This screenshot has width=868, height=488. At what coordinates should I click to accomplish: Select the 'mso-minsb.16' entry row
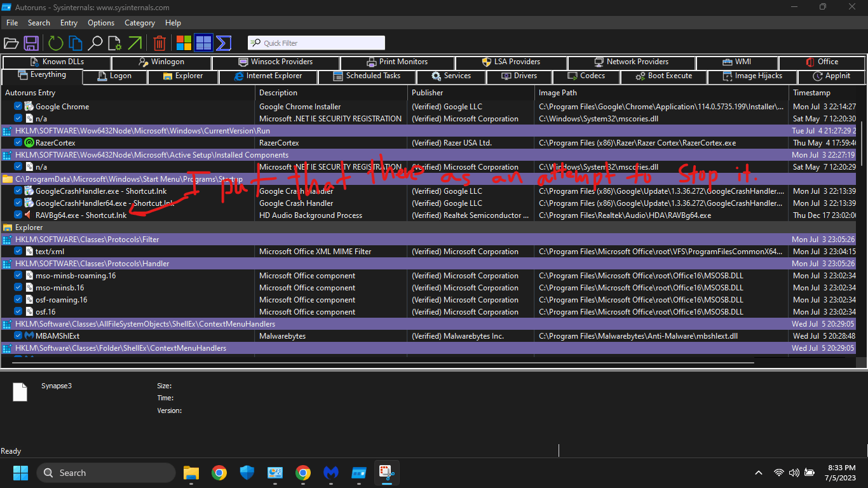(x=429, y=288)
